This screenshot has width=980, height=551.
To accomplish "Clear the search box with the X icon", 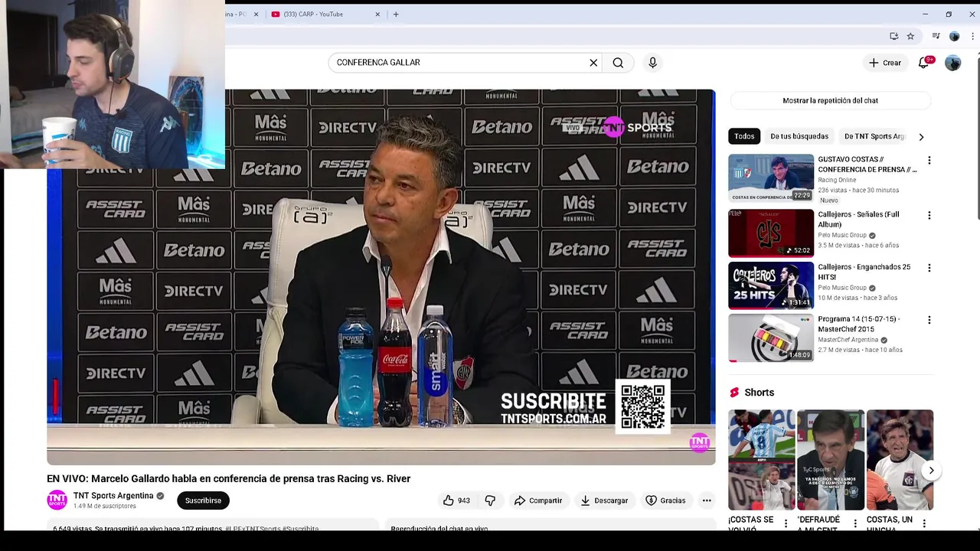I will click(x=593, y=63).
